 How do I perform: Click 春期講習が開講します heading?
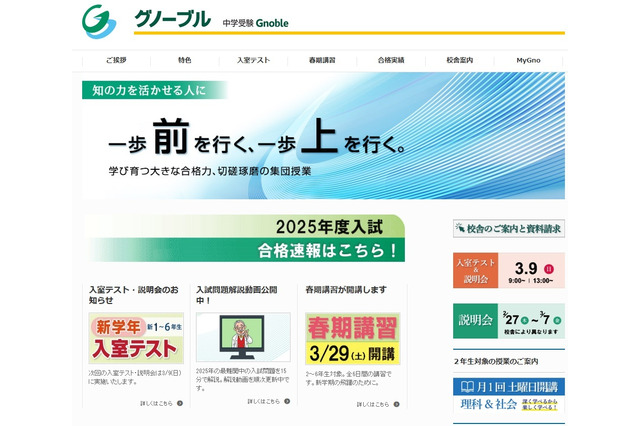346,290
